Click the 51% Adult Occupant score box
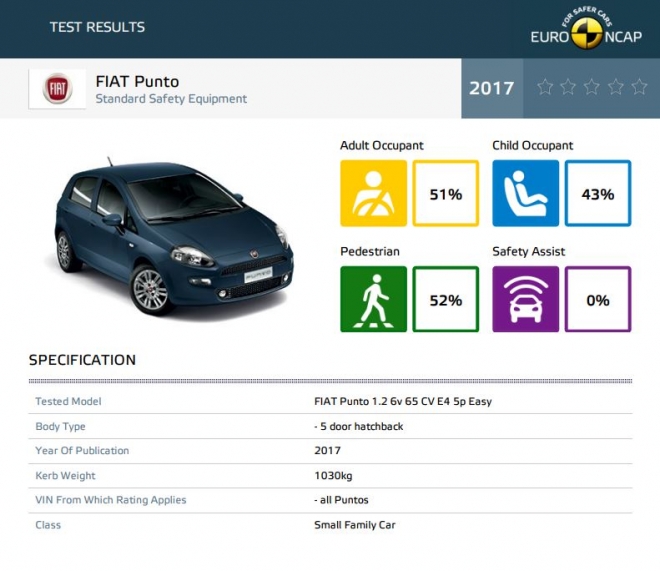 point(446,193)
